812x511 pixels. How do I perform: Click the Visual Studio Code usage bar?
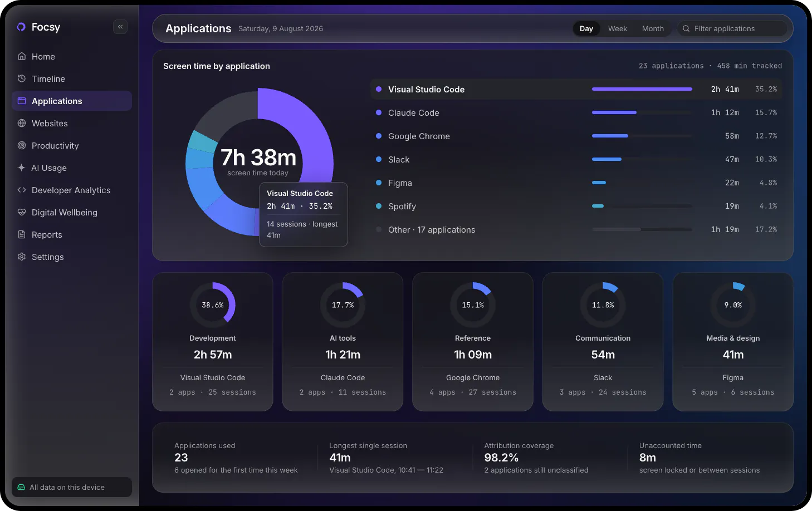click(642, 89)
